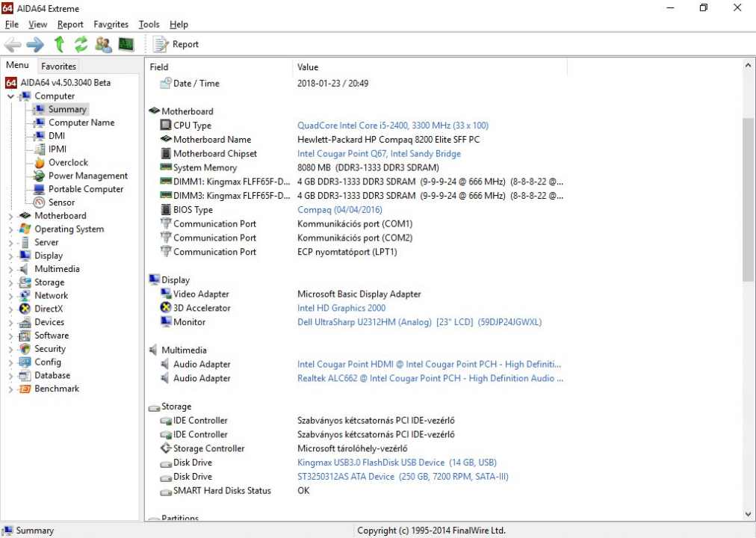756x538 pixels.
Task: Click the forward navigation arrow
Action: tap(35, 44)
